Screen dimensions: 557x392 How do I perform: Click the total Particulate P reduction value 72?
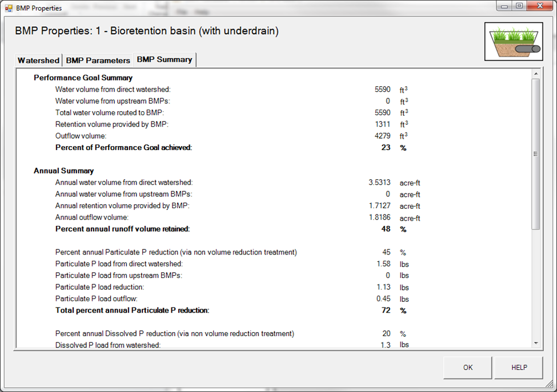coord(386,310)
